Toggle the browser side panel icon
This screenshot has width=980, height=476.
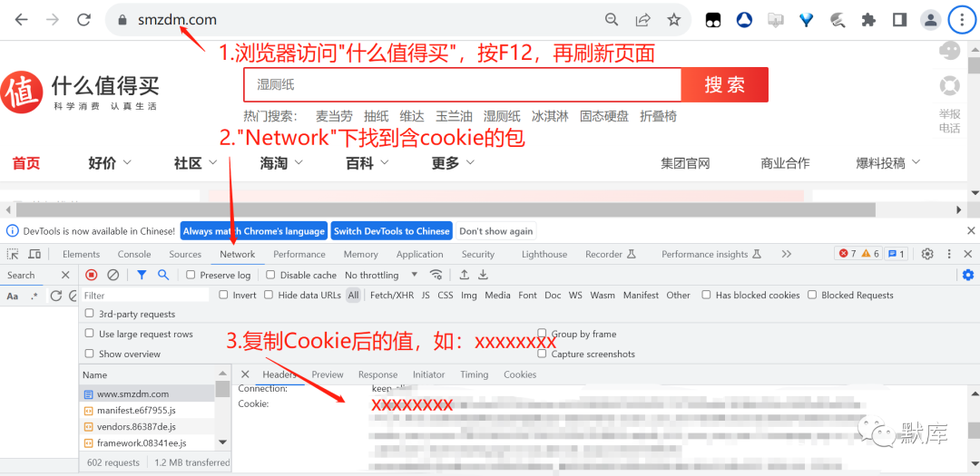[x=899, y=20]
